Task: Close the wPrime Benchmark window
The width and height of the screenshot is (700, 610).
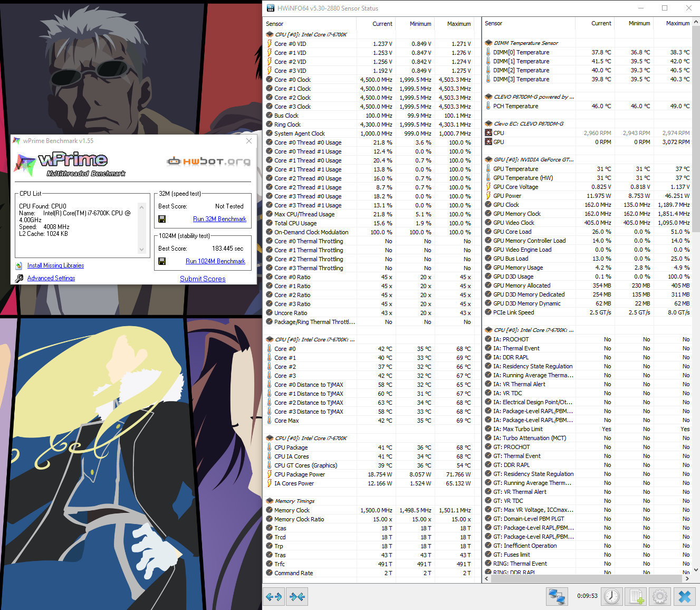Action: pyautogui.click(x=249, y=141)
